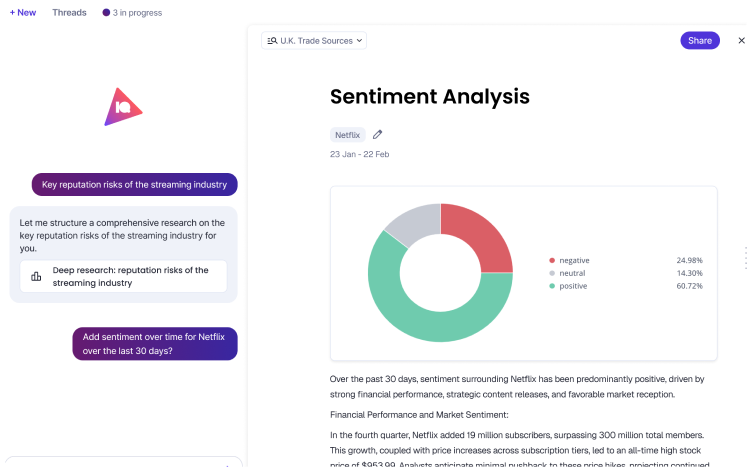747x467 pixels.
Task: Click the triangular IQ logo
Action: click(123, 107)
